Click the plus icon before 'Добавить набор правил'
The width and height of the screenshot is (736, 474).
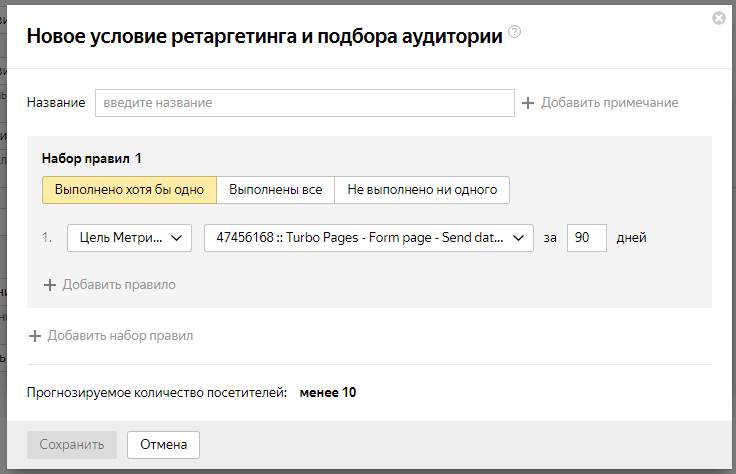(35, 336)
